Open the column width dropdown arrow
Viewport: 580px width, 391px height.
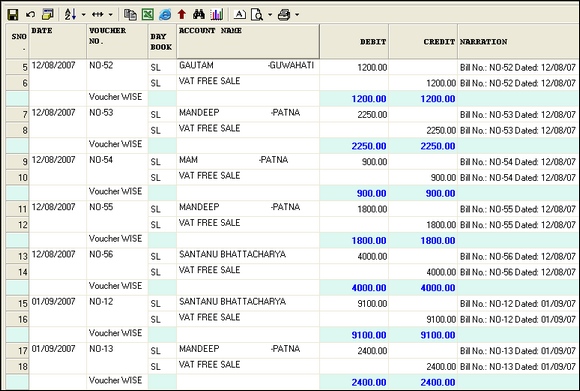point(110,15)
